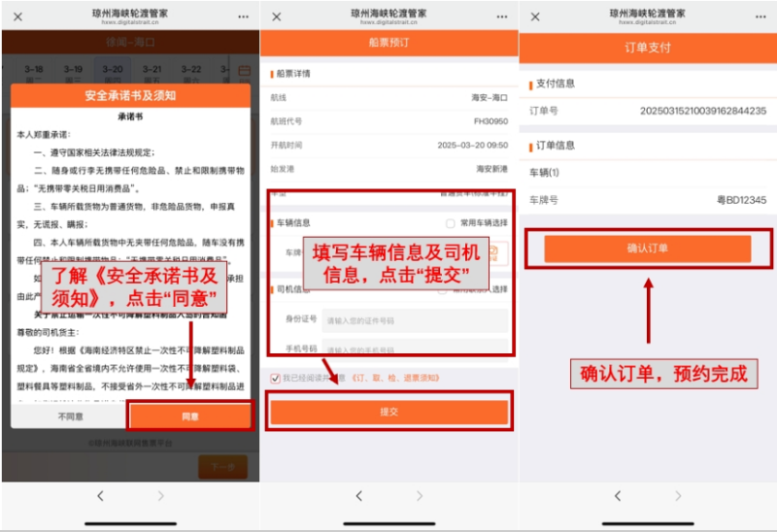This screenshot has width=777, height=532.
Task: Go back using 船票预订 panel's bottom arrow
Action: click(358, 496)
